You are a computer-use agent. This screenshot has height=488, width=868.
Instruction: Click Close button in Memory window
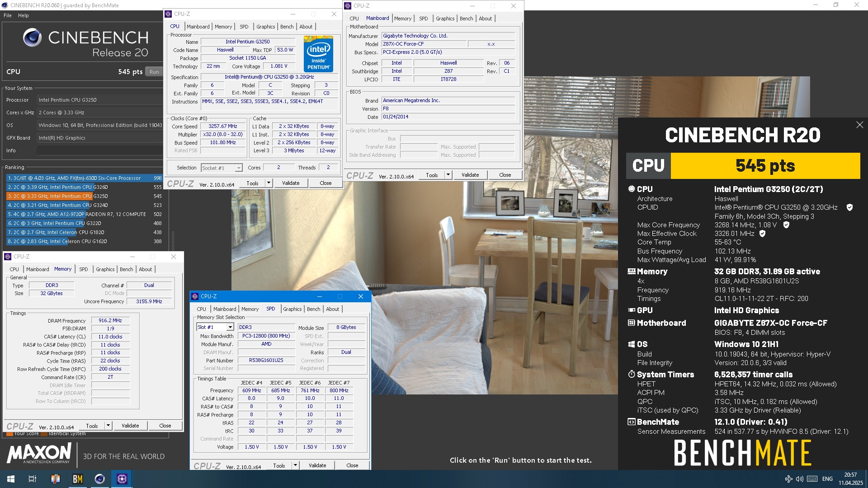pos(165,426)
